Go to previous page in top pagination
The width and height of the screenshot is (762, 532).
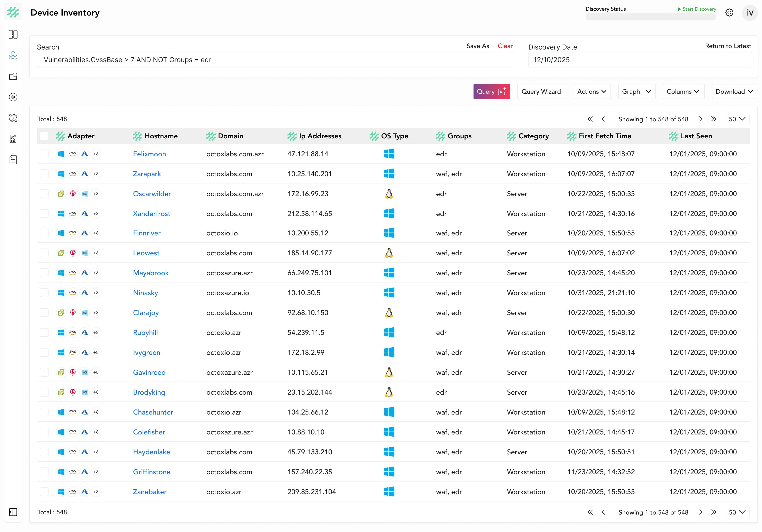pos(603,119)
